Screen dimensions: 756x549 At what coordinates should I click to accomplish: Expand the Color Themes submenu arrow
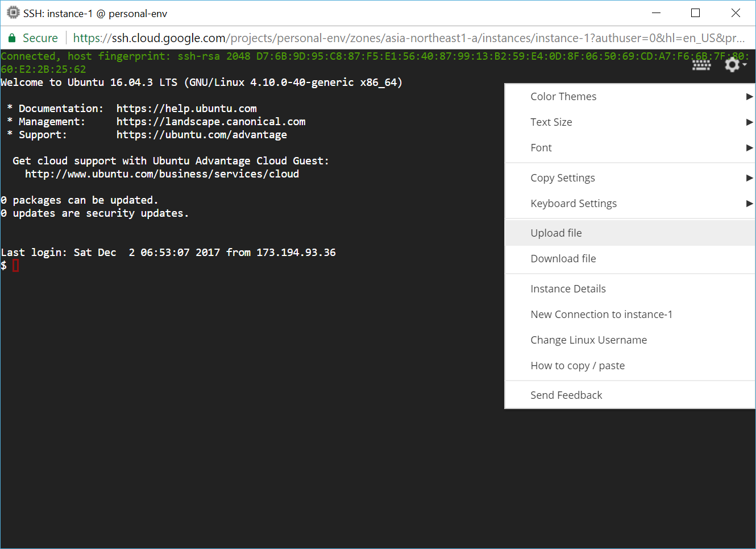749,97
